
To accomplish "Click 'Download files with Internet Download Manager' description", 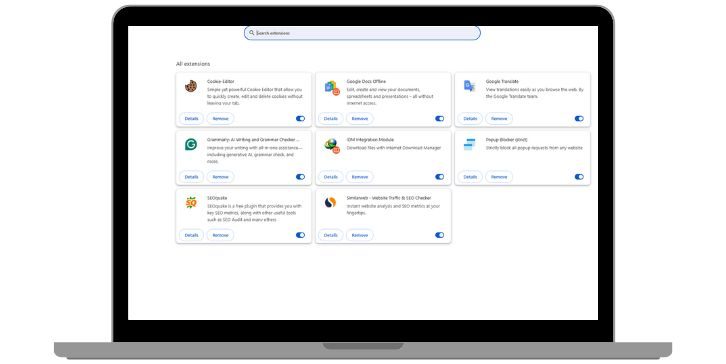I will (x=394, y=148).
